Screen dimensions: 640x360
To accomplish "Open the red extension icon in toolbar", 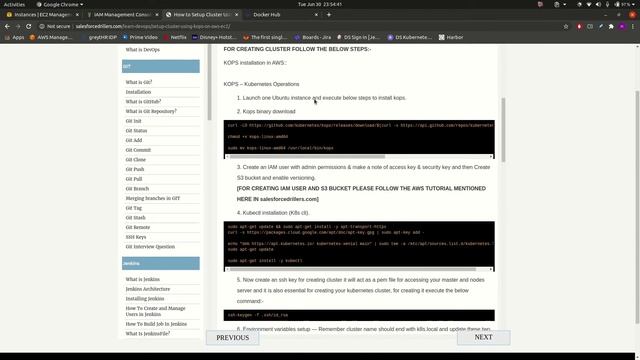I will (579, 27).
